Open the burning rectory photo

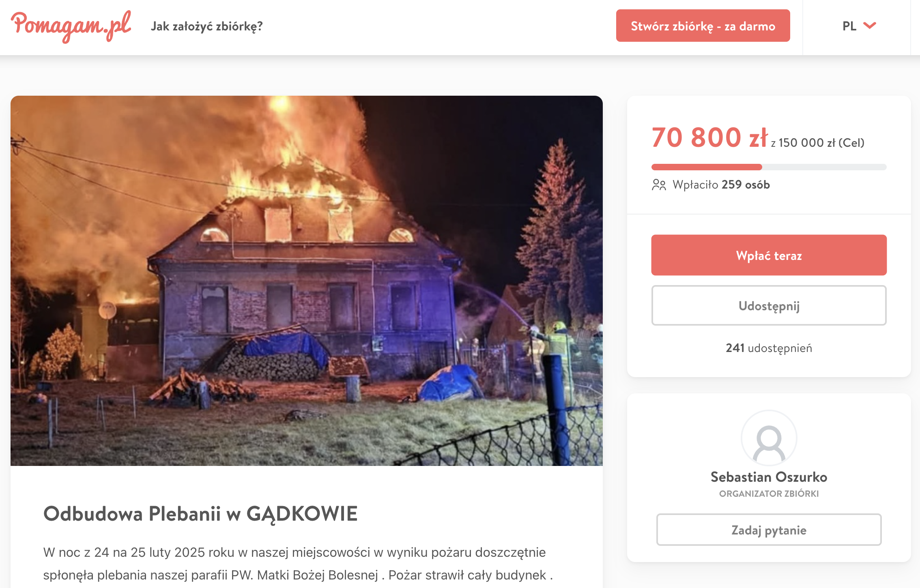(307, 281)
